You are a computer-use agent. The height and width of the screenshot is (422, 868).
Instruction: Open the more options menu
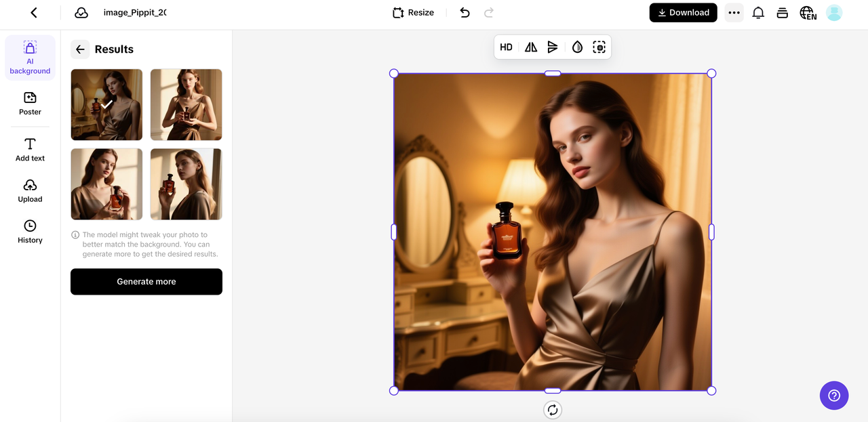734,12
